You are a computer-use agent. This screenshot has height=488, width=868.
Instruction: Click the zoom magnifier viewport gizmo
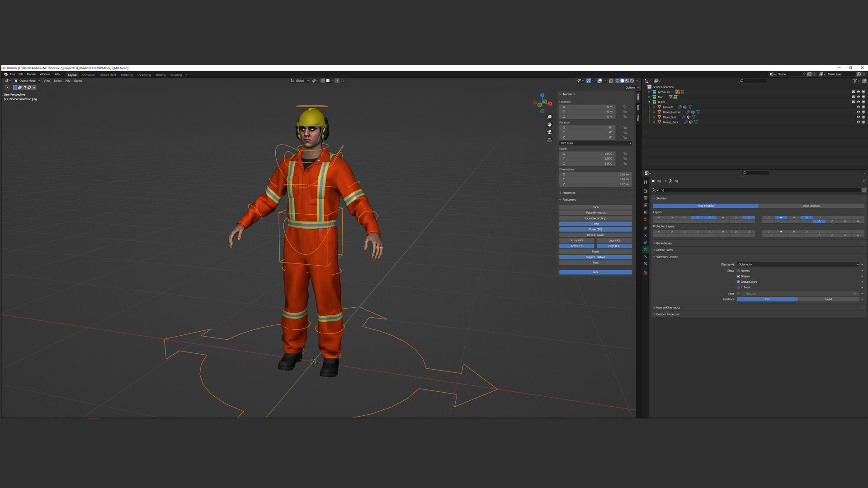549,117
